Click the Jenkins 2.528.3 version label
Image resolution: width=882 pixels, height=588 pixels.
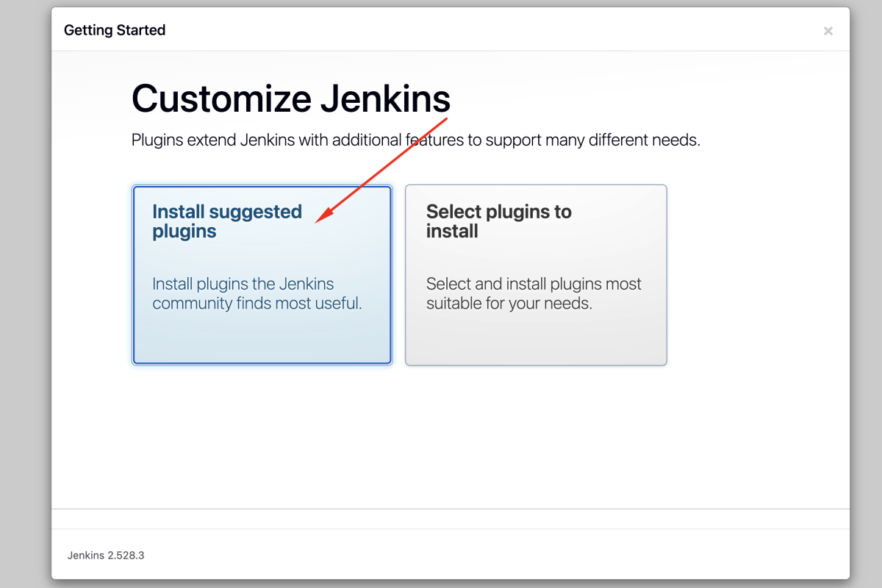pos(106,555)
